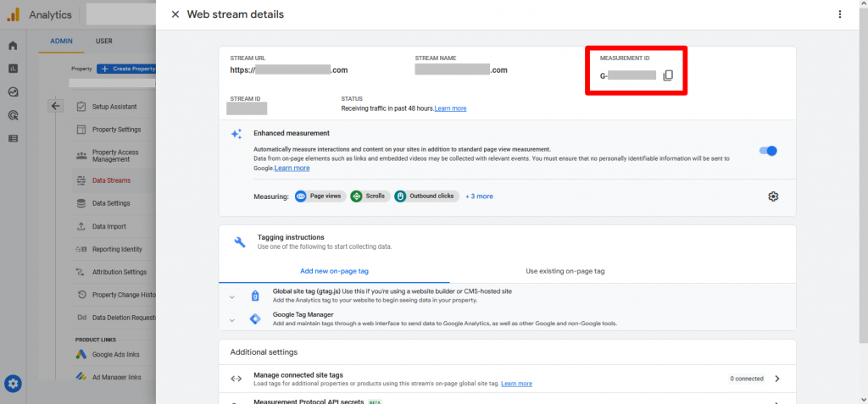Close the Web stream details panel
The width and height of the screenshot is (868, 404).
(x=175, y=14)
